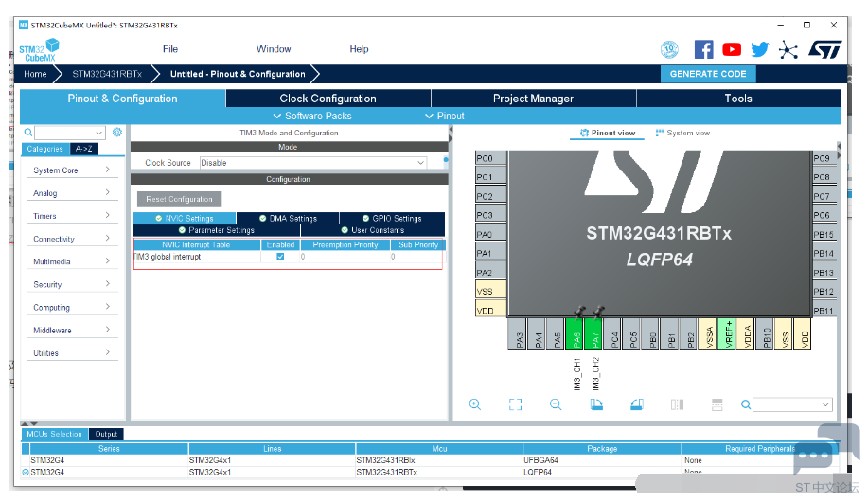Click the horizontal layout icon in pinout toolbar
This screenshot has width=868, height=502.
[717, 404]
